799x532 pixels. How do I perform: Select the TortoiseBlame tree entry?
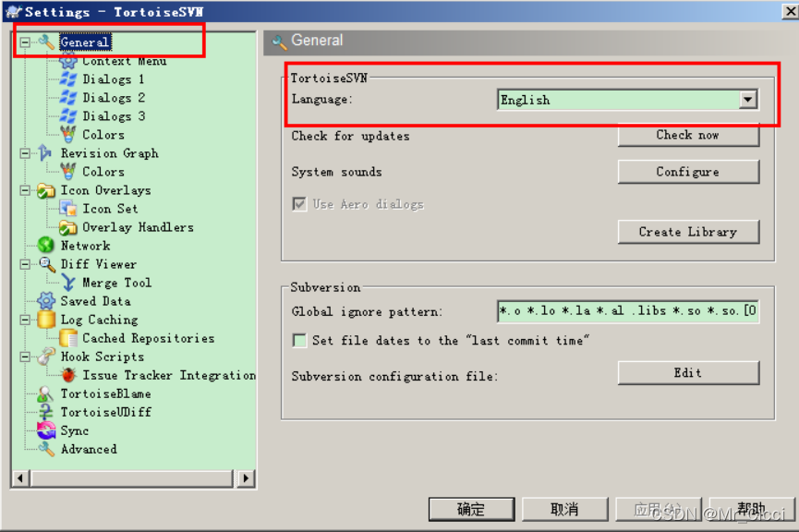[x=105, y=393]
